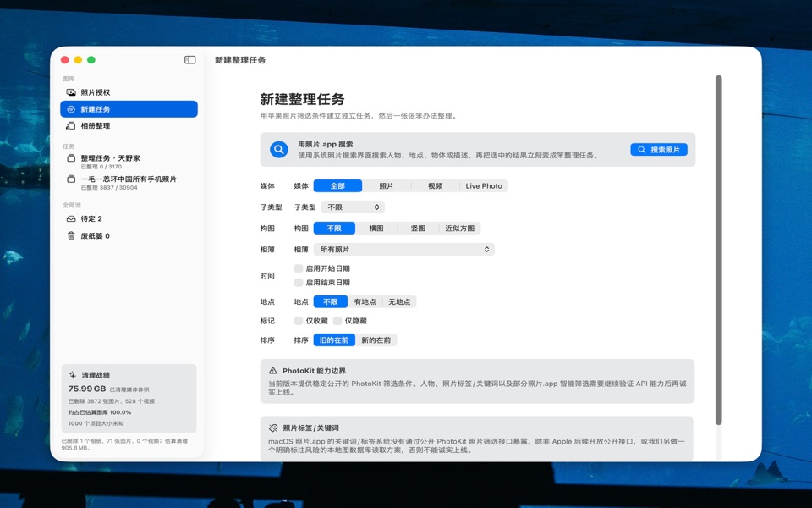Click the 废纸篓 trash can icon
Screen dimensions: 812x508
pyautogui.click(x=71, y=235)
